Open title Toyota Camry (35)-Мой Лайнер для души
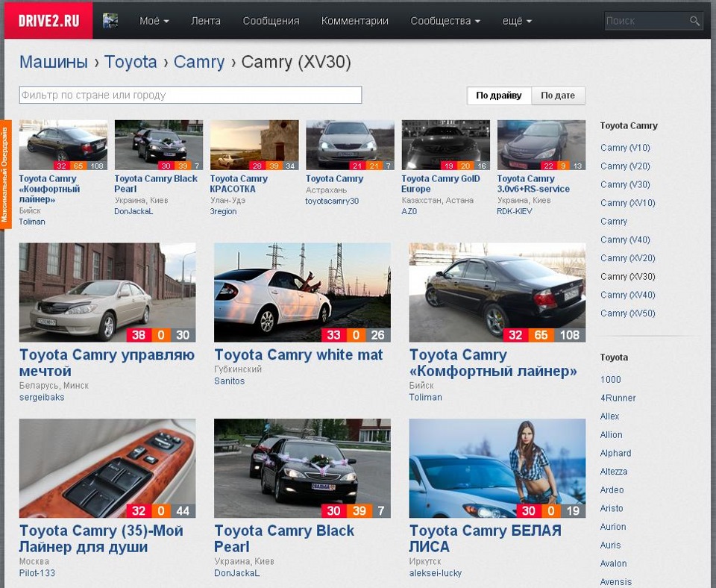 pyautogui.click(x=101, y=539)
